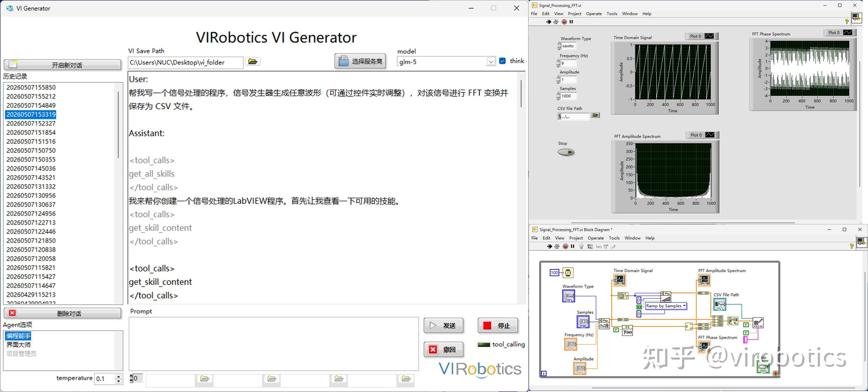
Task: Toggle the Stop boolean on front panel
Action: 566,152
